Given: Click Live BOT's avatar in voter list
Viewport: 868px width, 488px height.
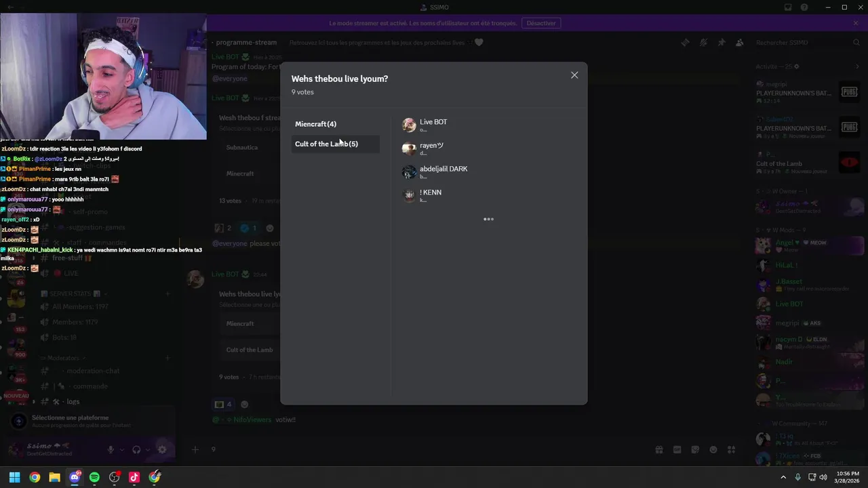Looking at the screenshot, I should click(409, 125).
